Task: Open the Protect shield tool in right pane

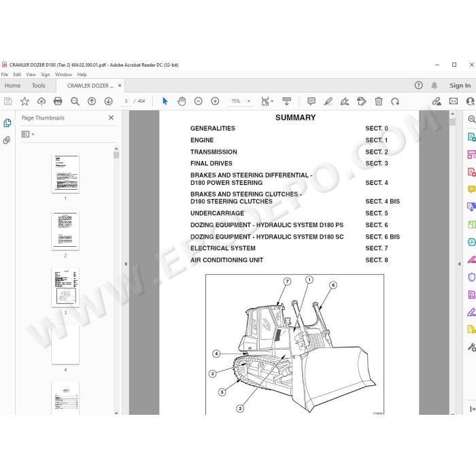Action: click(471, 277)
